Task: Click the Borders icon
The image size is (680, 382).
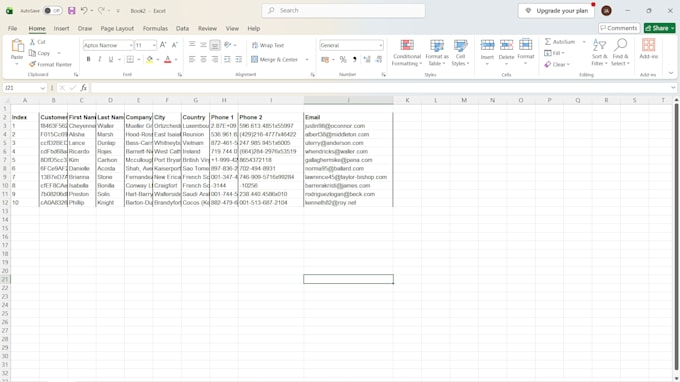Action: tap(130, 59)
